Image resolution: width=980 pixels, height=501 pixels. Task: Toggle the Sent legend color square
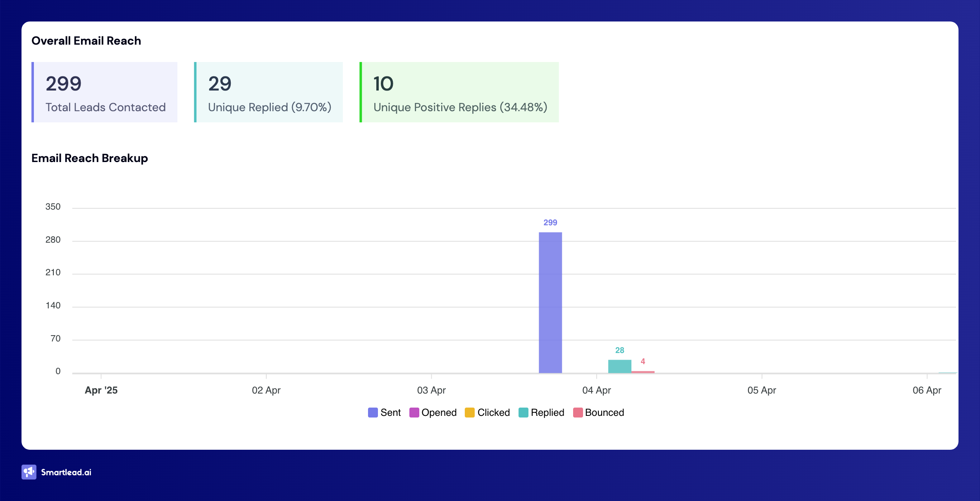373,413
